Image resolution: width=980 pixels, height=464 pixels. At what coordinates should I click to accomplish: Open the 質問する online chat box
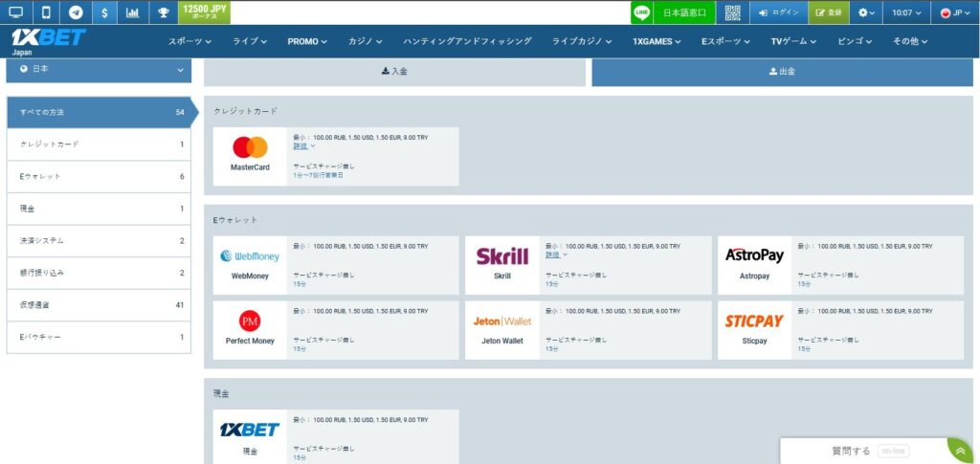click(869, 451)
